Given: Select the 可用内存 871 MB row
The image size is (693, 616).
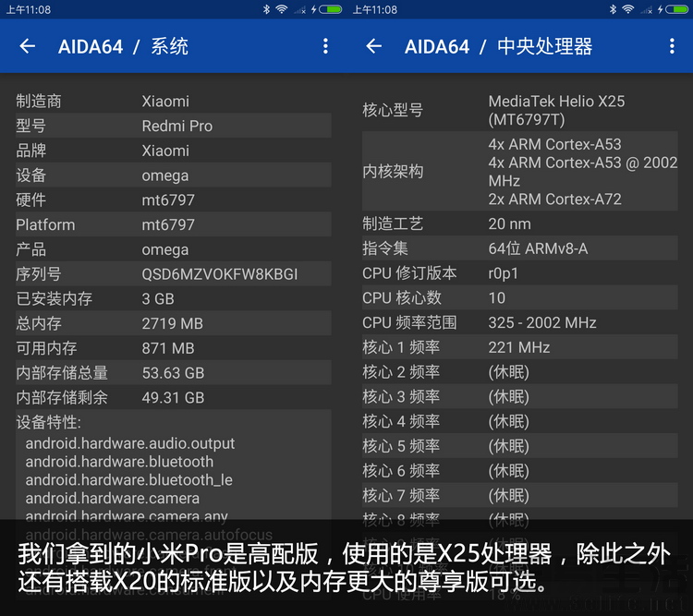Looking at the screenshot, I should coord(174,349).
